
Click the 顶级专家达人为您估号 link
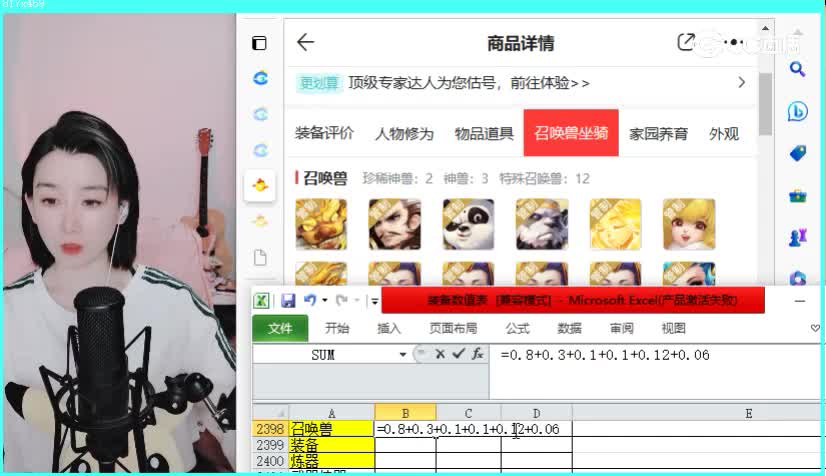pos(469,83)
